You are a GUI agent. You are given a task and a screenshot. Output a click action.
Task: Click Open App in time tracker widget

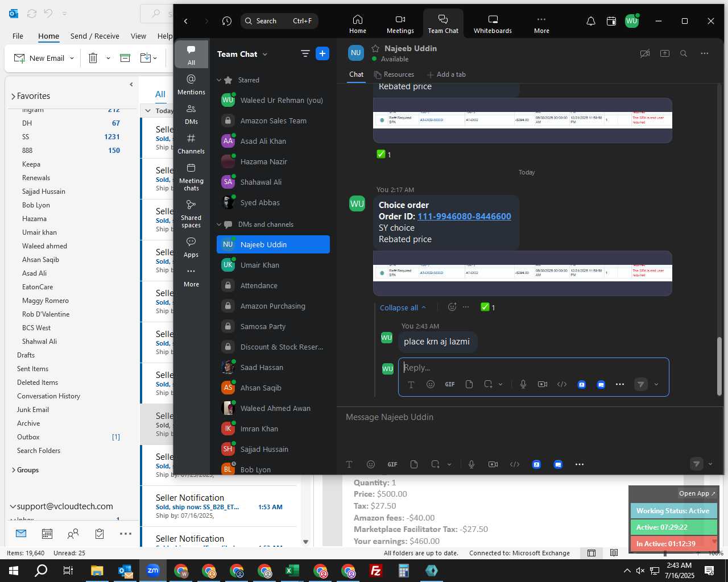697,493
